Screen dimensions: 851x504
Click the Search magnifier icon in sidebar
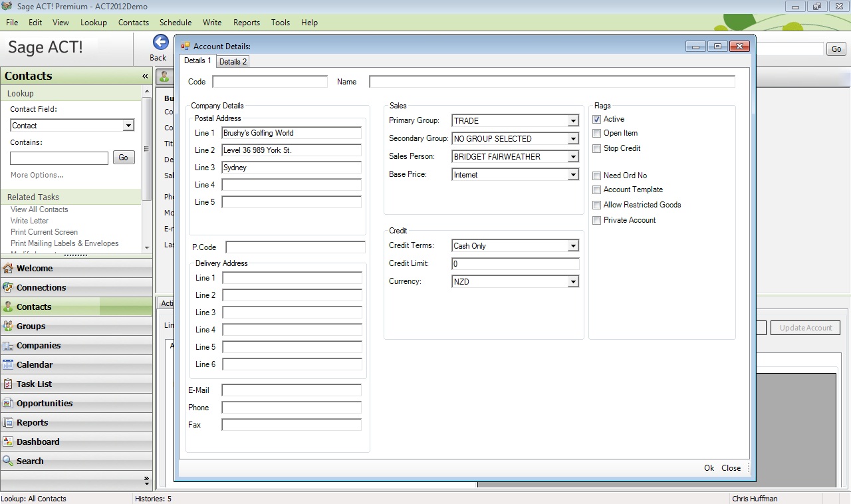[8, 461]
